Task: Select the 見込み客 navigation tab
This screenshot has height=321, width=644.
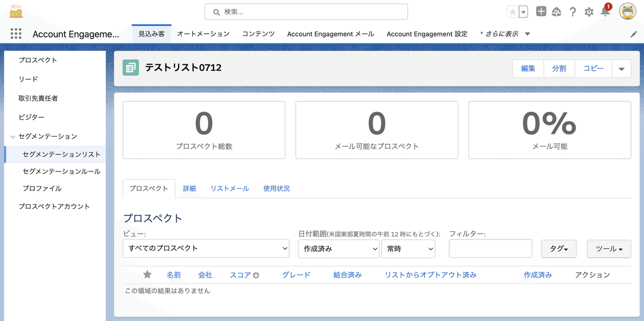Action: click(x=151, y=34)
